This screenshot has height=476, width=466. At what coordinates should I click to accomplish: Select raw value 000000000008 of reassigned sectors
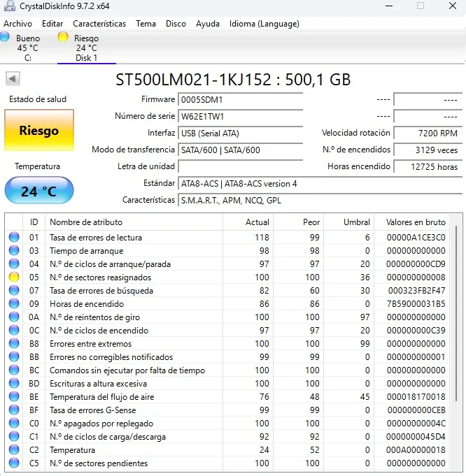[416, 277]
